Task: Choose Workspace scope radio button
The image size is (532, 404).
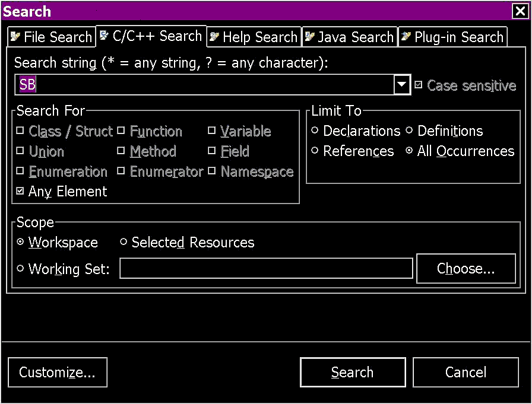Action: (20, 241)
